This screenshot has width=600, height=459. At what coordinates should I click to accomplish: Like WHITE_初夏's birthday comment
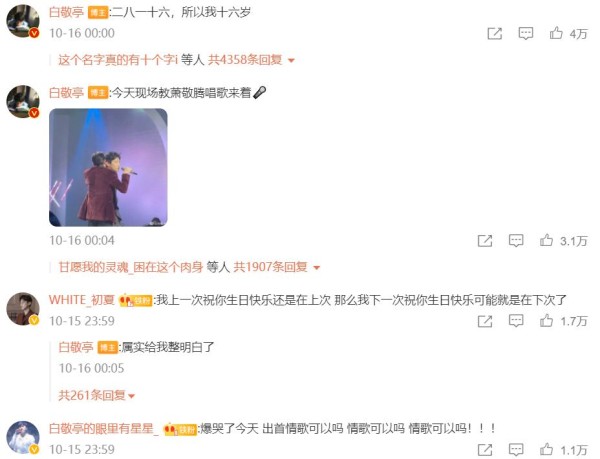(546, 321)
